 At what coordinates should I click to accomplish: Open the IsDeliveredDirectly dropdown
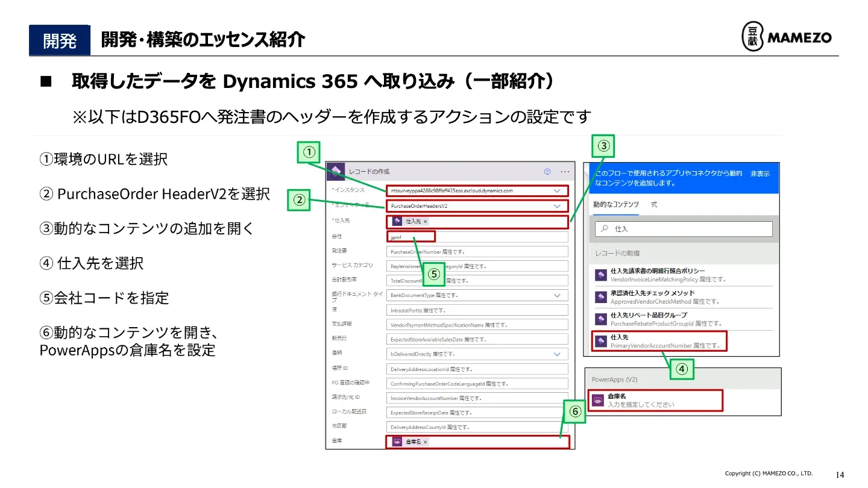coord(557,354)
